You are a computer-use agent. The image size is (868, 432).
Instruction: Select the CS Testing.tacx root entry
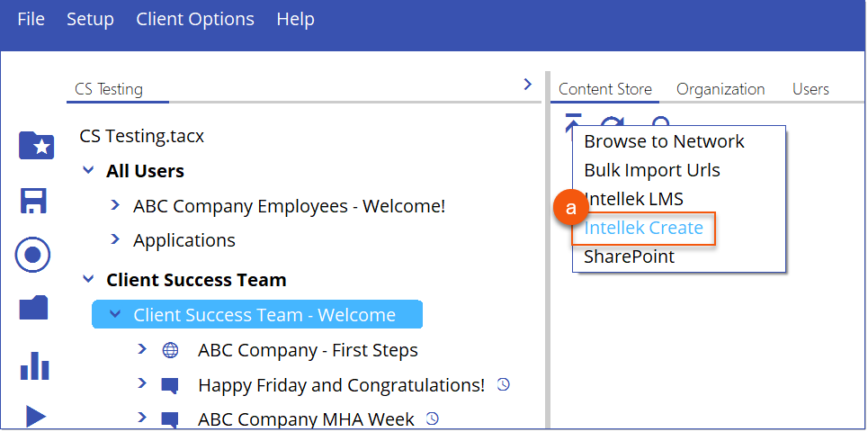coord(142,136)
